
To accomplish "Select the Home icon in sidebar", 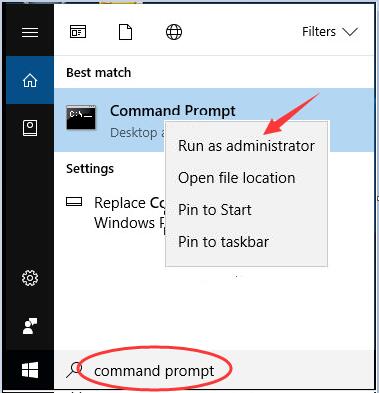I will 30,80.
